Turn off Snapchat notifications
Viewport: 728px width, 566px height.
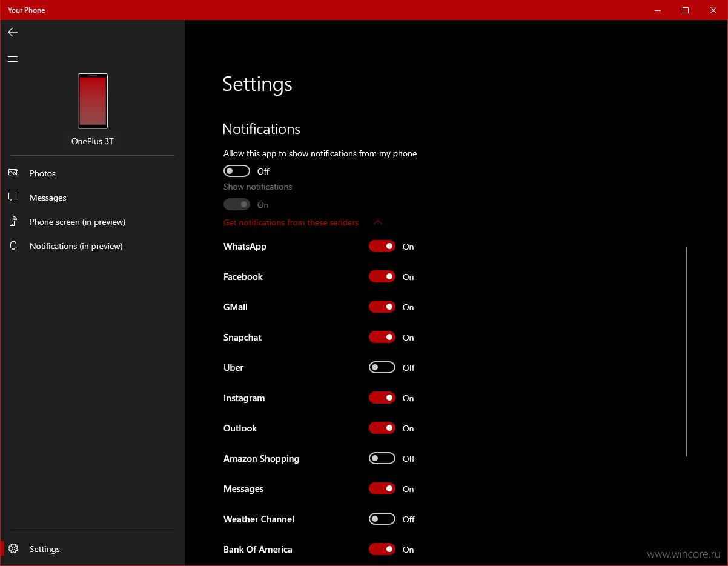click(x=382, y=338)
